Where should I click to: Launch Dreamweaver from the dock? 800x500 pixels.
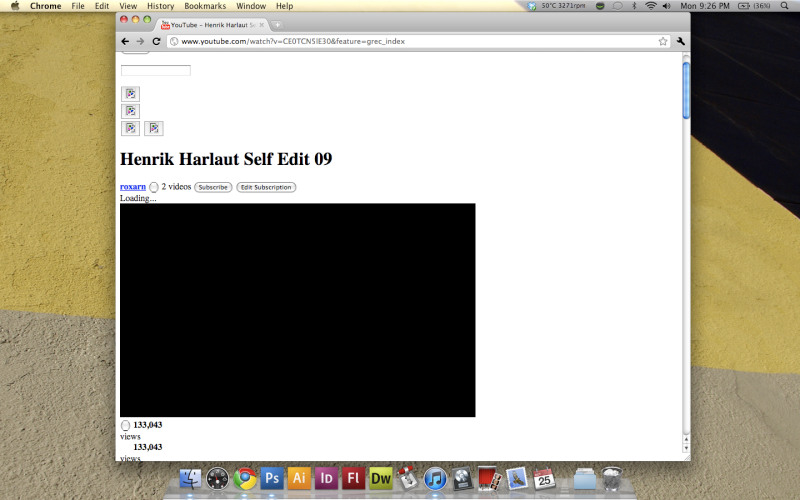coord(380,478)
